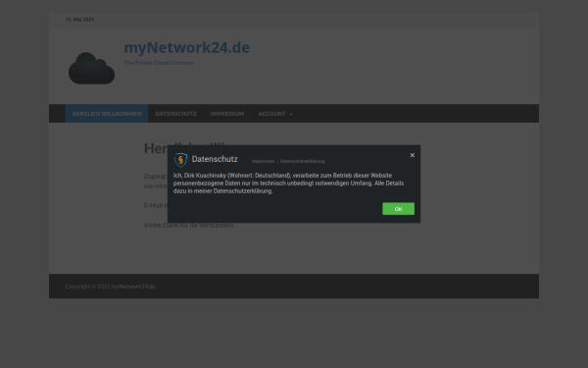Open the Impressum navigation menu item
This screenshot has width=588, height=368.
click(x=227, y=114)
